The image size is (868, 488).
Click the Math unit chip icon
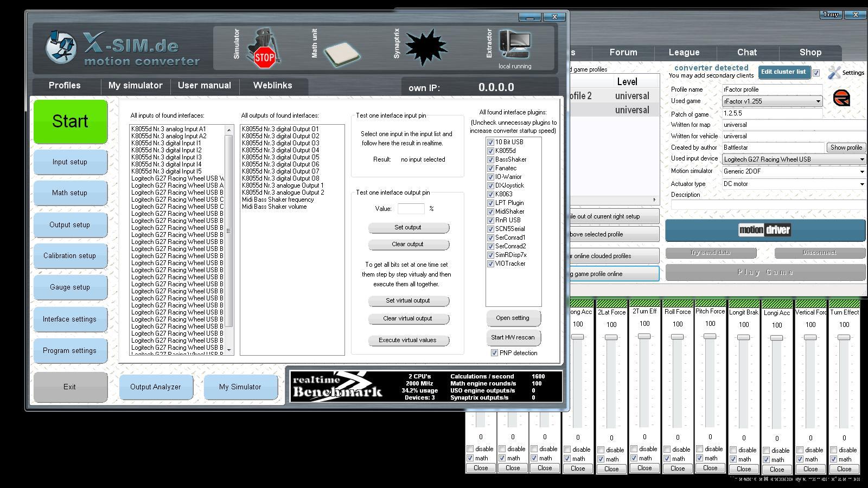[x=342, y=54]
